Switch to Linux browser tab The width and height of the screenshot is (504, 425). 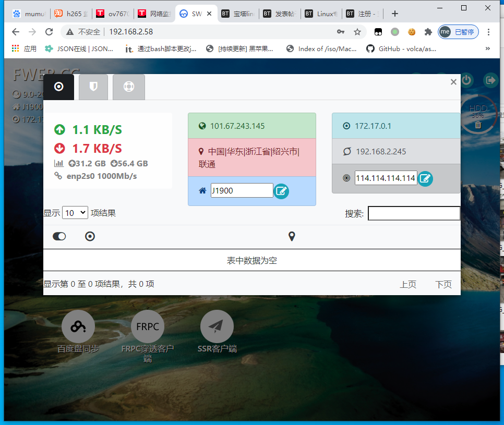322,14
